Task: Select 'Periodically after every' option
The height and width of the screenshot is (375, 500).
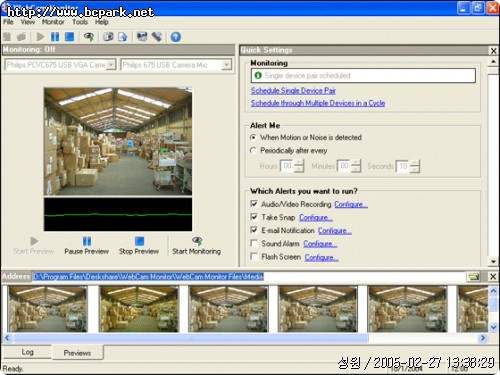Action: pyautogui.click(x=253, y=151)
